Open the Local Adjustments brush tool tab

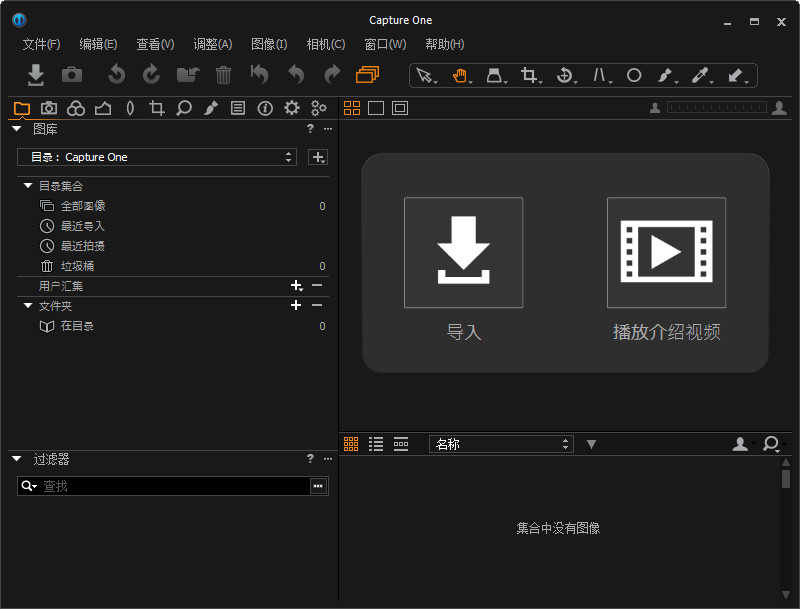(211, 108)
